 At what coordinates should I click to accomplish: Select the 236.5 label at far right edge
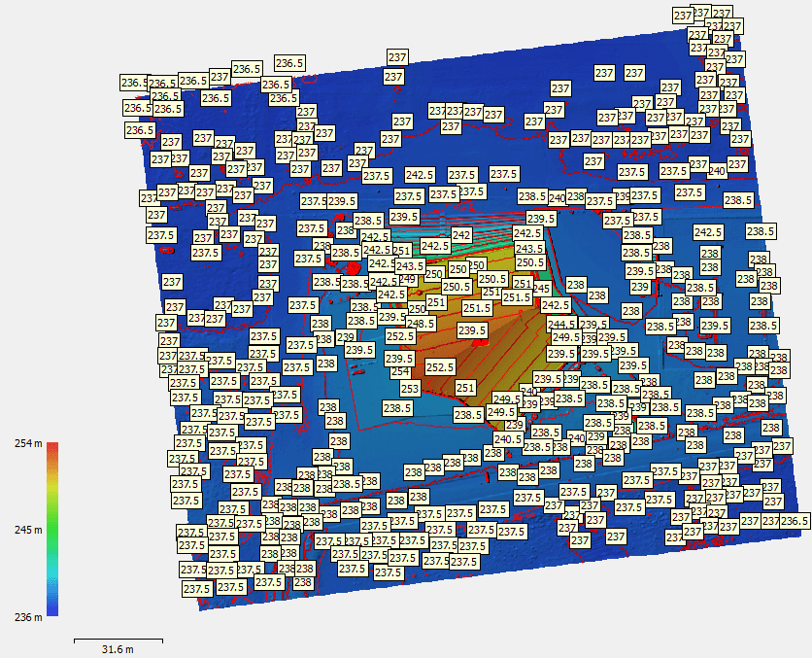point(795,522)
